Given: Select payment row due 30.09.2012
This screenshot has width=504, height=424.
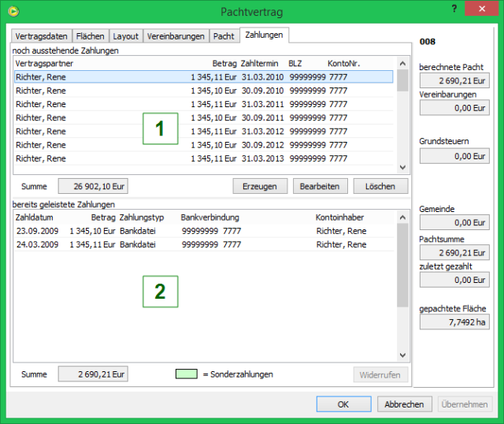Looking at the screenshot, I should coord(204,145).
